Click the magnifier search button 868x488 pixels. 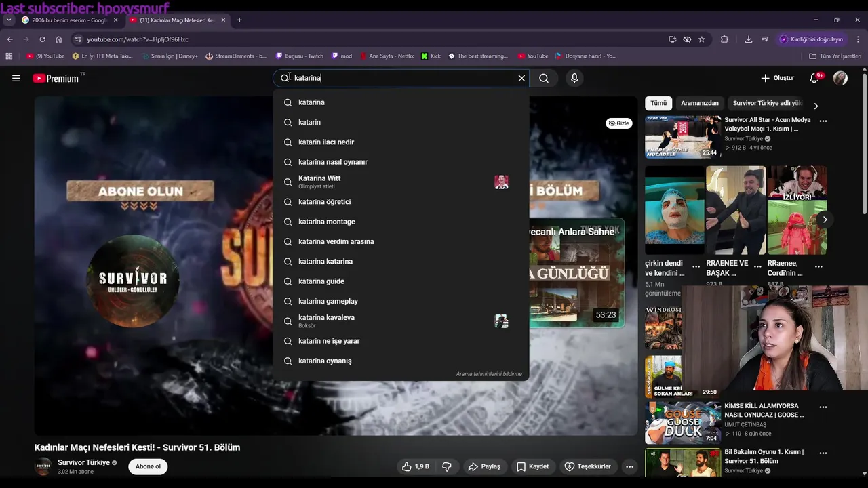click(544, 78)
